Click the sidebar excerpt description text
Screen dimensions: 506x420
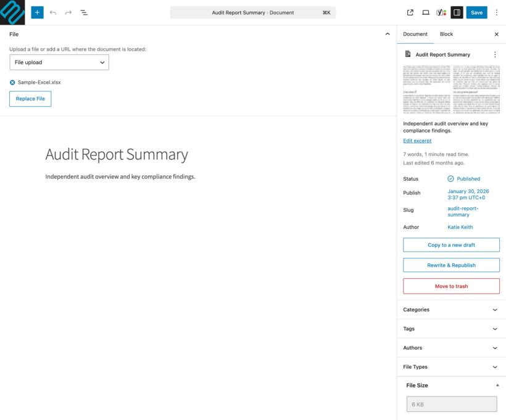click(x=446, y=127)
